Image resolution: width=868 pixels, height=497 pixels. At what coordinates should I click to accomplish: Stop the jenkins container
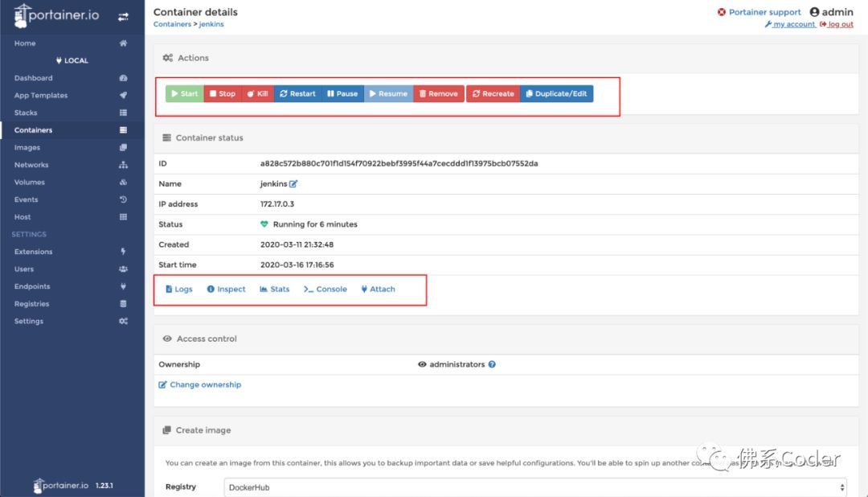[222, 93]
